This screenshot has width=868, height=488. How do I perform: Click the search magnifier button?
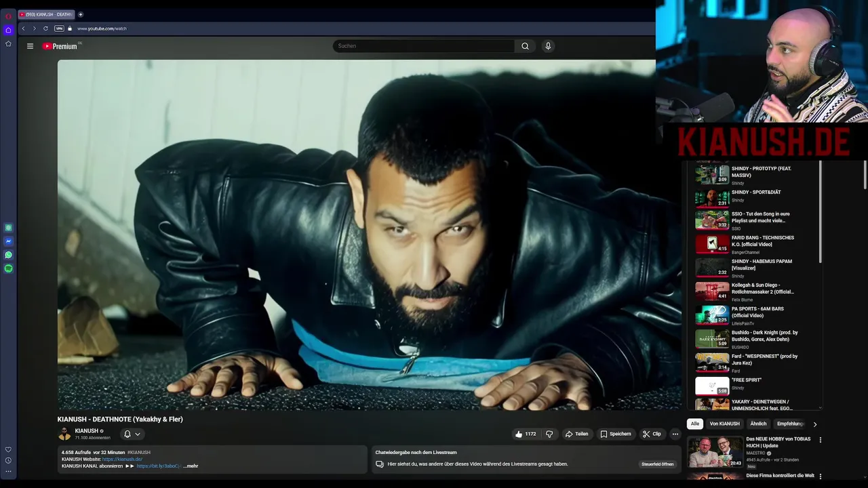[x=525, y=46]
